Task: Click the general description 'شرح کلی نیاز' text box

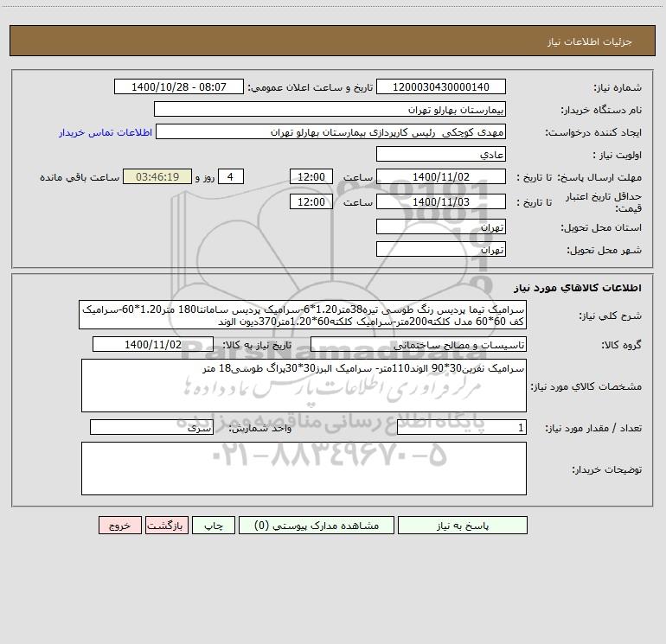Action: click(x=303, y=315)
